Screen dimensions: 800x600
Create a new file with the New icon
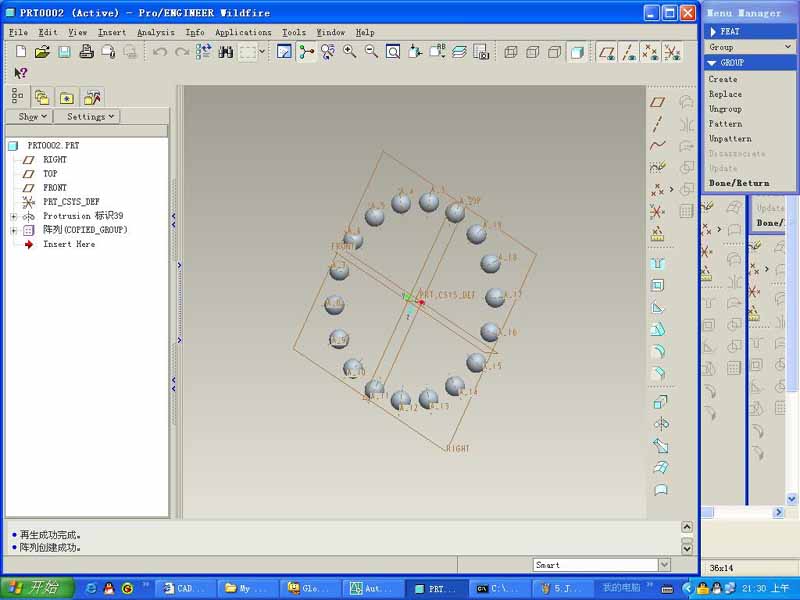21,52
